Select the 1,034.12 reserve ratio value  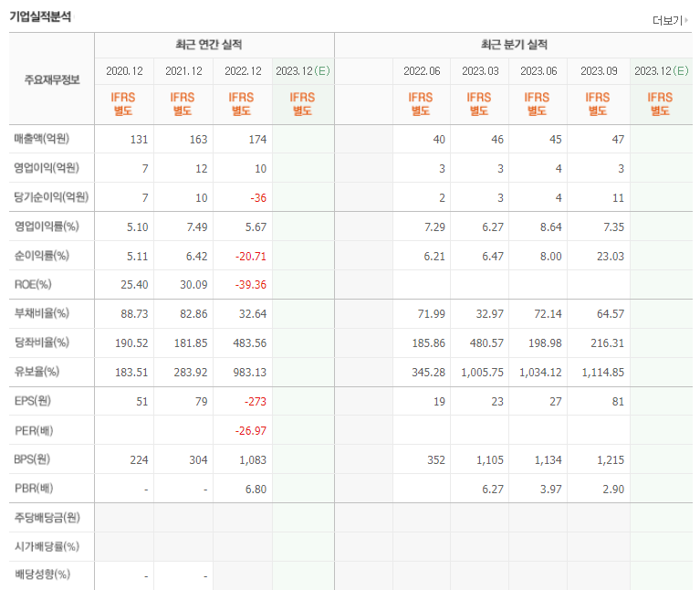click(540, 373)
